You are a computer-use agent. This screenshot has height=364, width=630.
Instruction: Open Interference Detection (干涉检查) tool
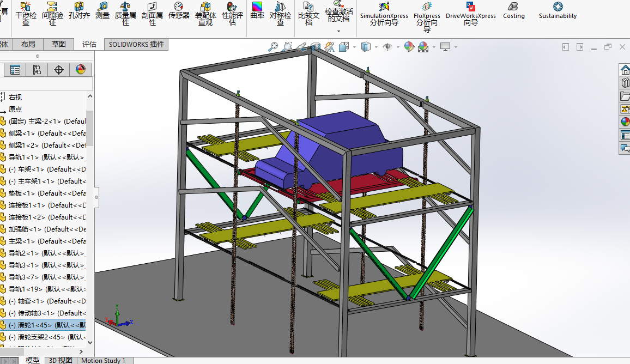pyautogui.click(x=26, y=13)
